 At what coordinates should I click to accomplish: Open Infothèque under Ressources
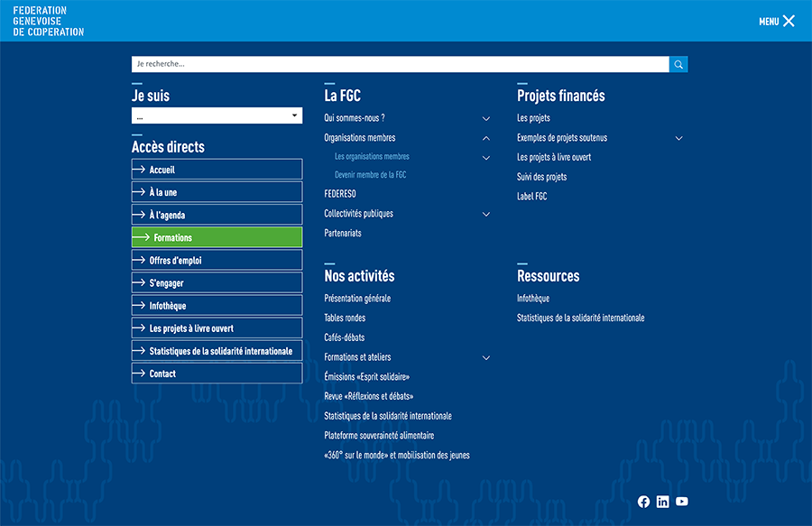tap(533, 299)
